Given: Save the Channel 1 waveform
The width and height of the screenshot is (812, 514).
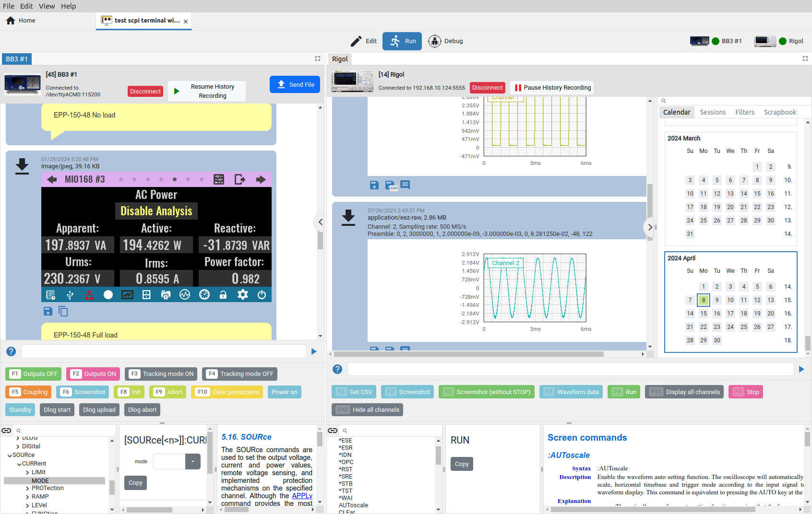Looking at the screenshot, I should pyautogui.click(x=374, y=185).
